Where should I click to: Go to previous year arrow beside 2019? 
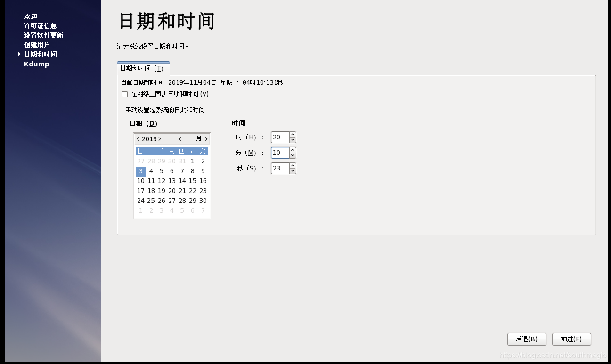pyautogui.click(x=138, y=139)
